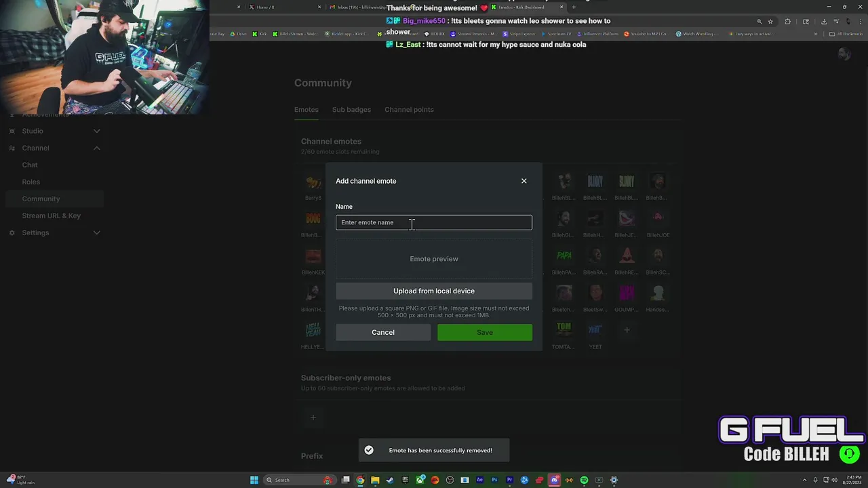Image resolution: width=868 pixels, height=488 pixels.
Task: Show hidden system tray icons
Action: tap(804, 480)
